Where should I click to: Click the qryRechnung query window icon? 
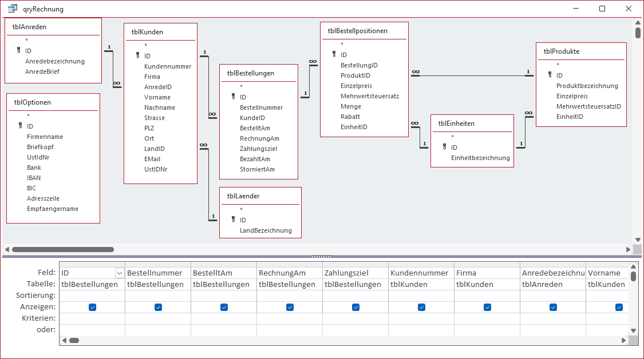tap(12, 9)
